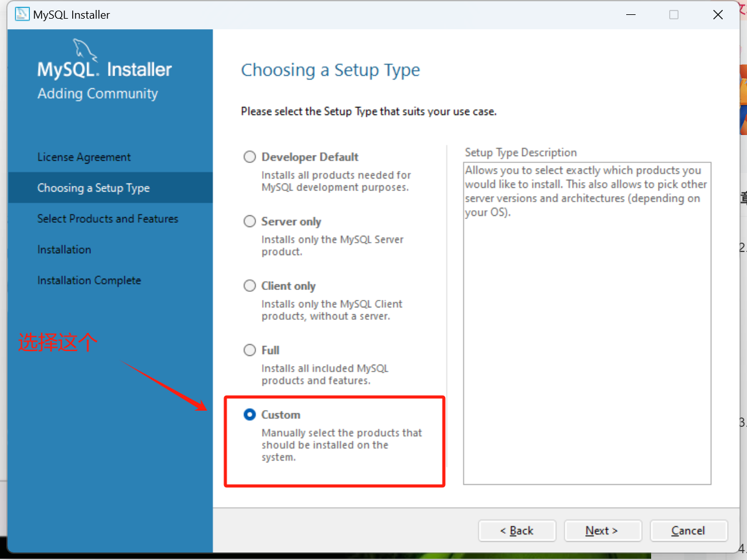Click the 'Setup Type Description' label
Viewport: 747px width, 560px height.
pyautogui.click(x=521, y=152)
